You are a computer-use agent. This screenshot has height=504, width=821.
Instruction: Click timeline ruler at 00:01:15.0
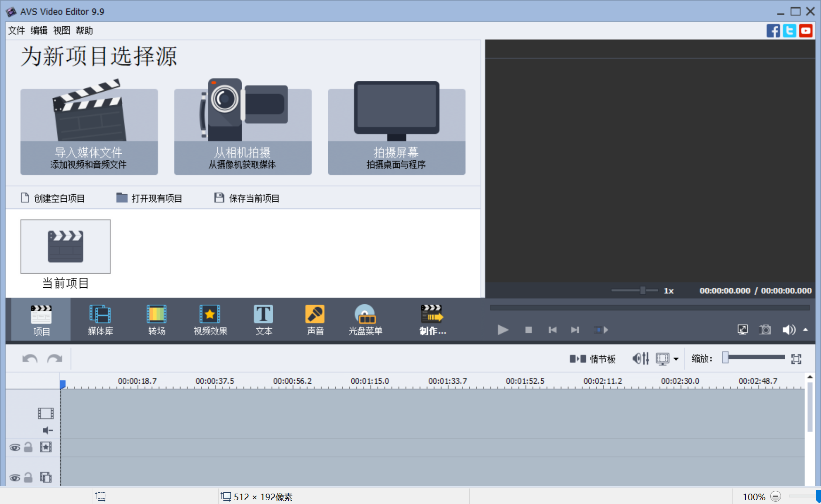tap(370, 381)
